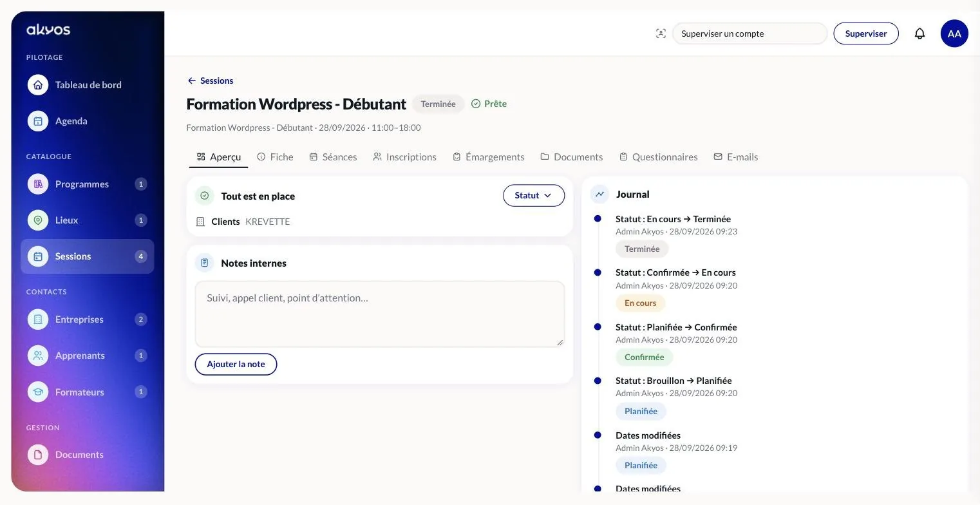Focus the Superviser un compte field
980x505 pixels.
[749, 33]
